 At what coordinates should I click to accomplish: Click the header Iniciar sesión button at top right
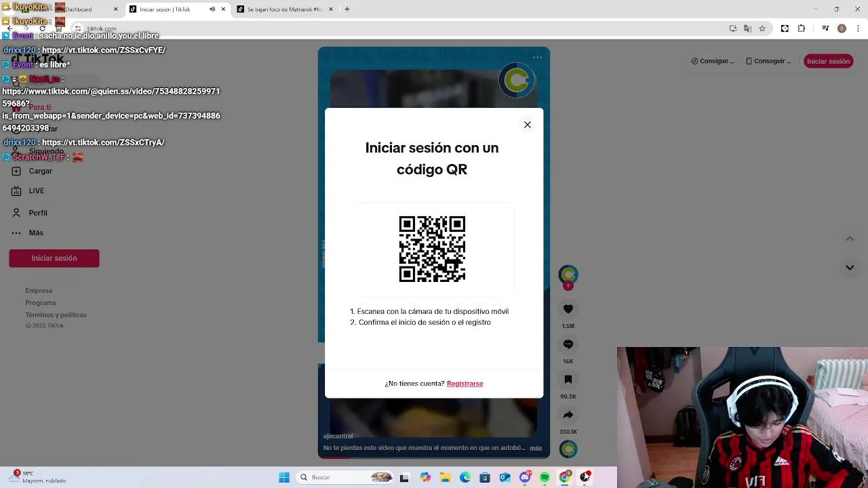[x=828, y=61]
